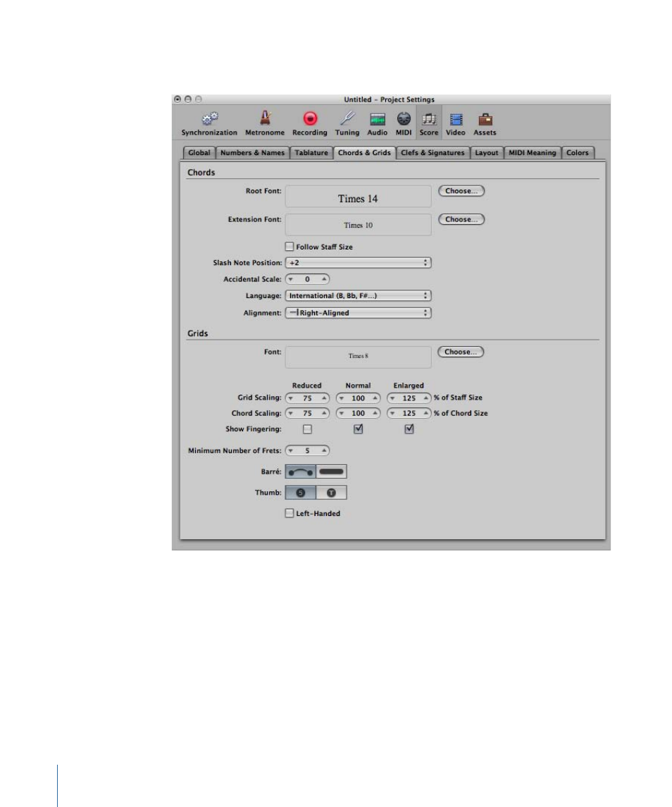Viewport: 672px width, 807px height.
Task: Increase Enlarged Grid Scaling value
Action: 425,398
